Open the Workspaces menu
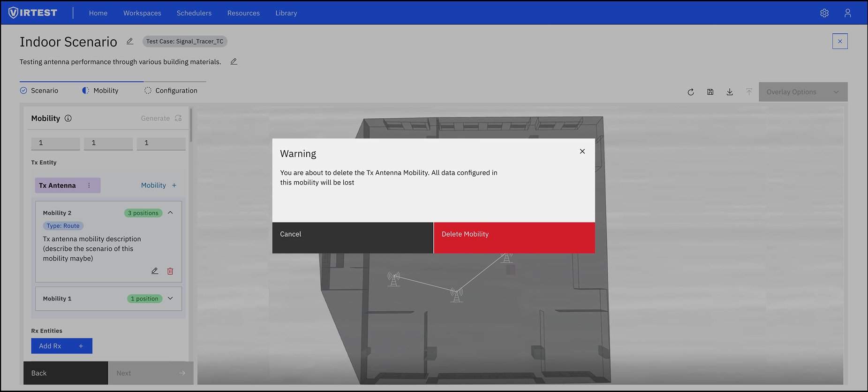 coord(142,13)
